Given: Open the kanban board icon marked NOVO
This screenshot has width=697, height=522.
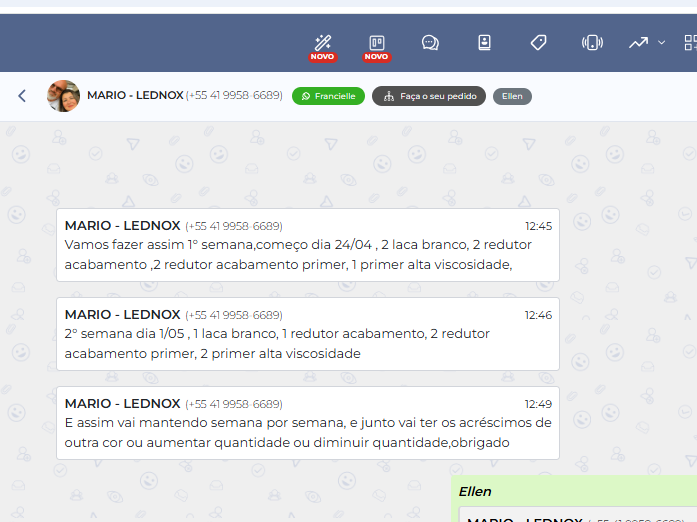Looking at the screenshot, I should [x=377, y=43].
